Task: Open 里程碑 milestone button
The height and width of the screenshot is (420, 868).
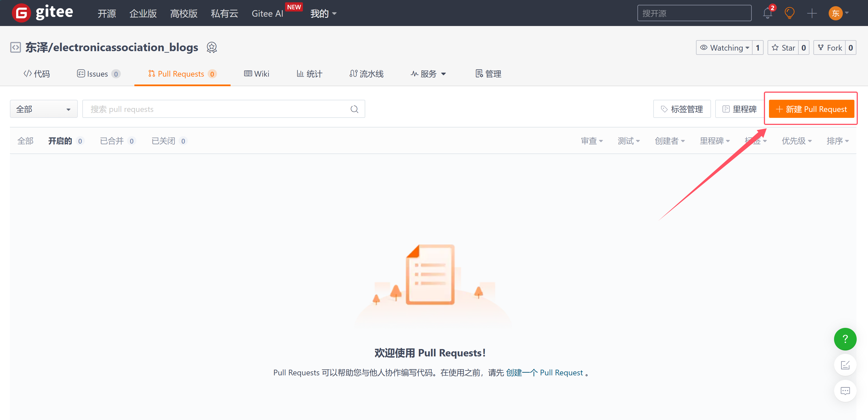Action: point(739,109)
